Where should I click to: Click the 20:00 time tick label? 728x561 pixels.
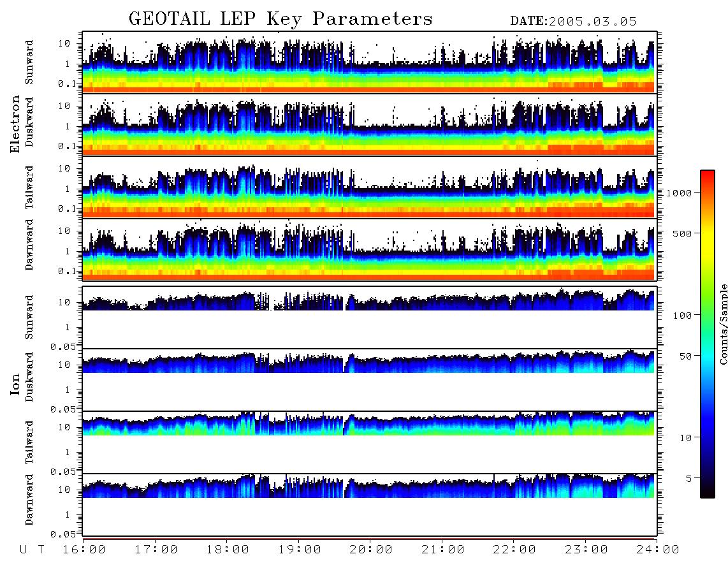pos(371,550)
